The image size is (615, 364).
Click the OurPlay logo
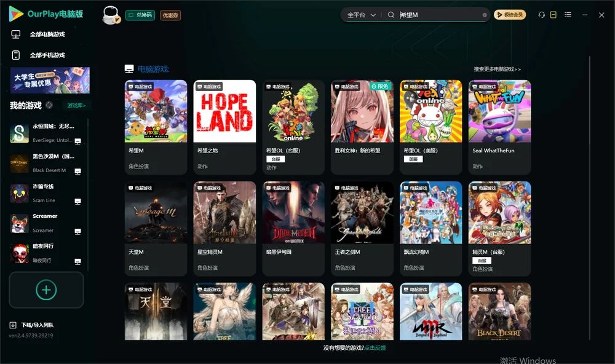pos(46,14)
